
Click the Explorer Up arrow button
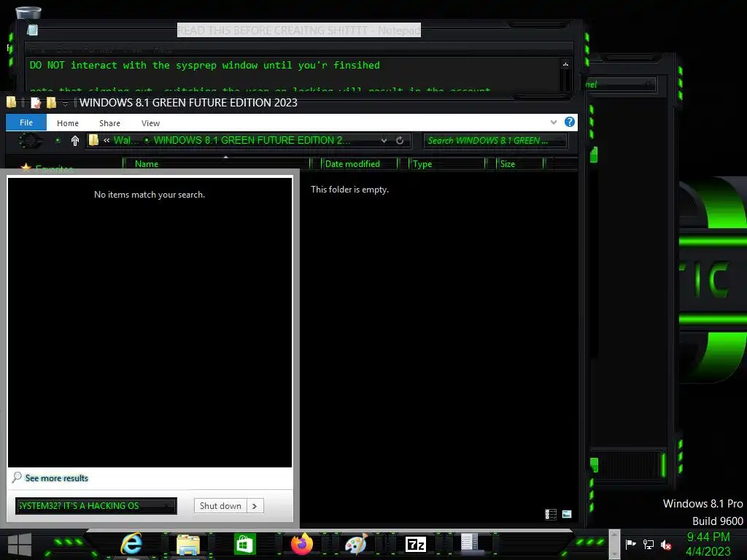(x=75, y=141)
